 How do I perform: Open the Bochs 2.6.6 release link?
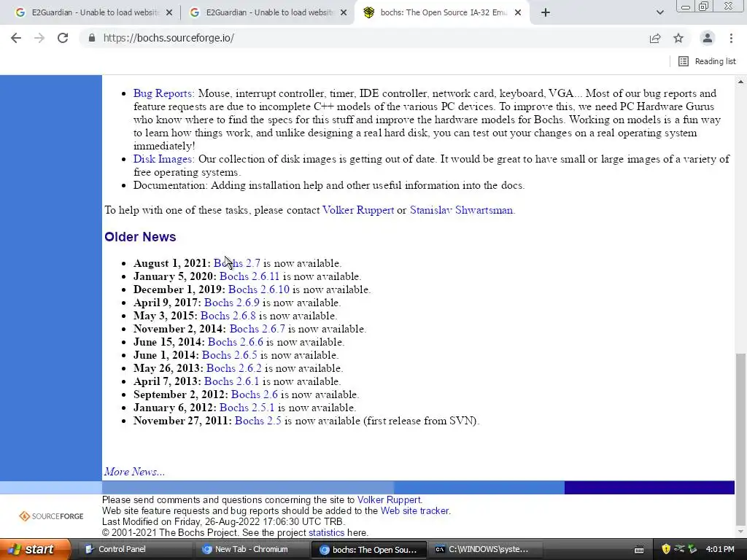pyautogui.click(x=236, y=343)
